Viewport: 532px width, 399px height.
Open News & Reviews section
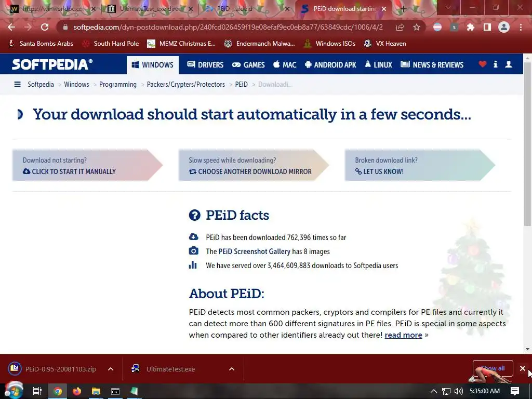point(432,65)
